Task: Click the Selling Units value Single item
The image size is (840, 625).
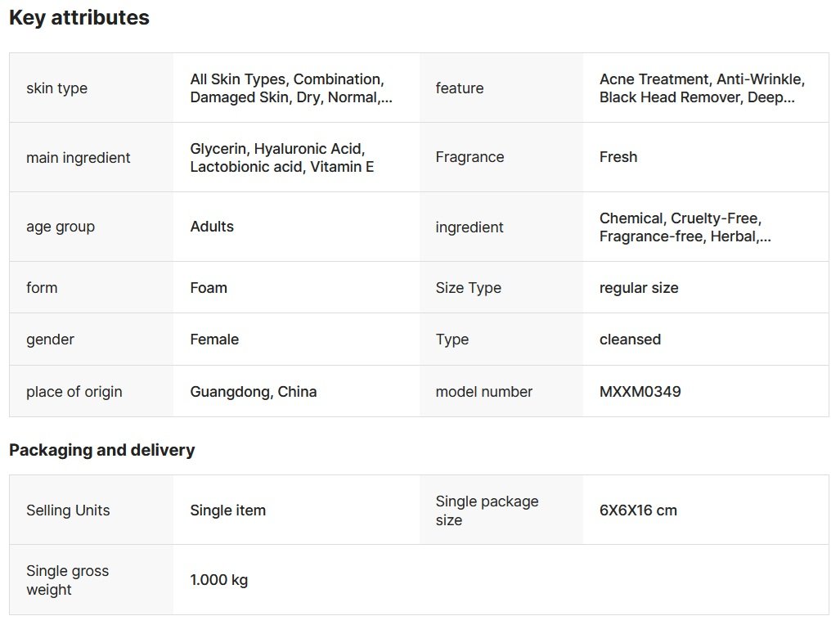Action: point(227,510)
